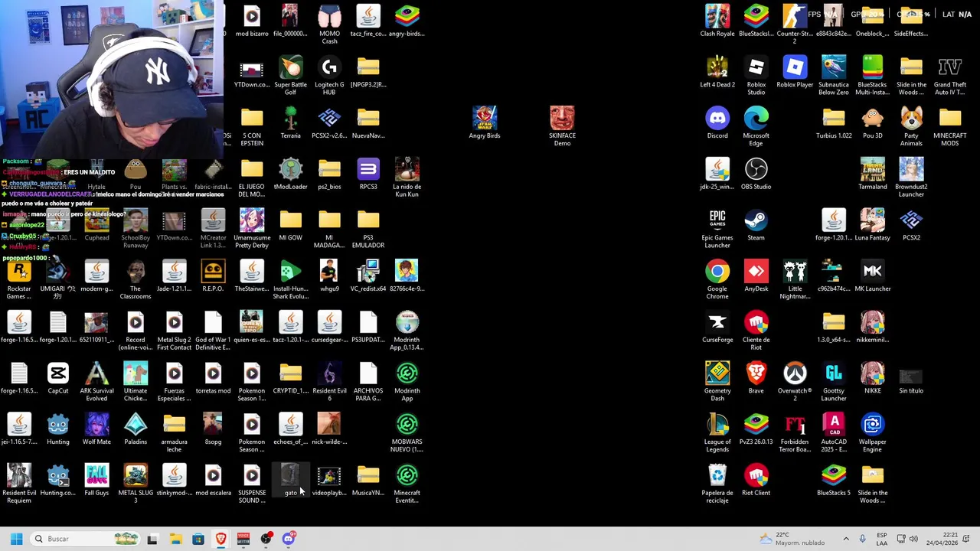This screenshot has width=980, height=551.
Task: Open File Explorer from the taskbar
Action: (x=175, y=539)
